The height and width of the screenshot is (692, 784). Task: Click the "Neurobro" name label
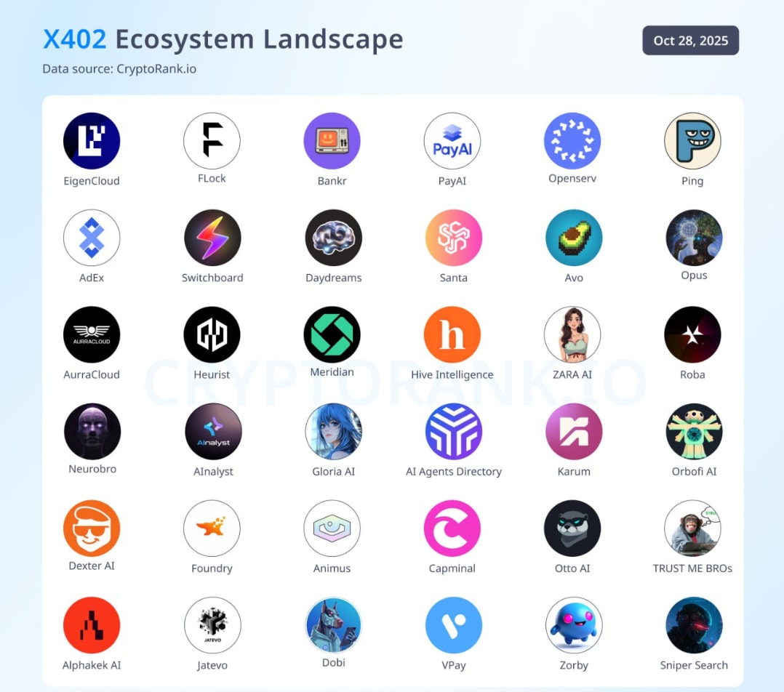[92, 469]
